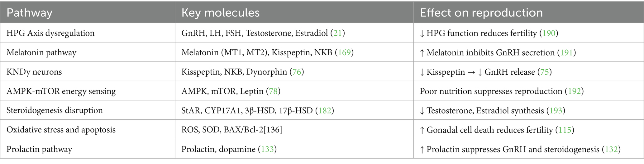Viewport: 644px width, 164px height.
Task: Follow reference 133 after dopamine
Action: pyautogui.click(x=268, y=149)
